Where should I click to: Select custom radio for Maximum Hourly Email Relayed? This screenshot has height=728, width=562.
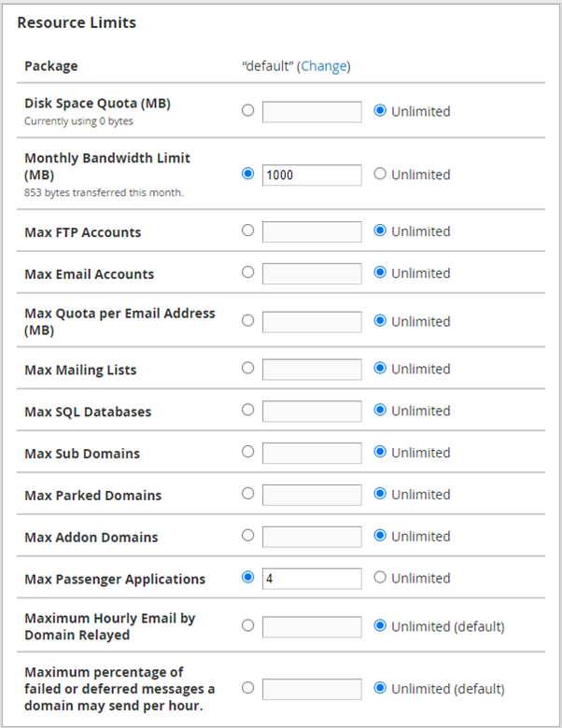(x=247, y=625)
